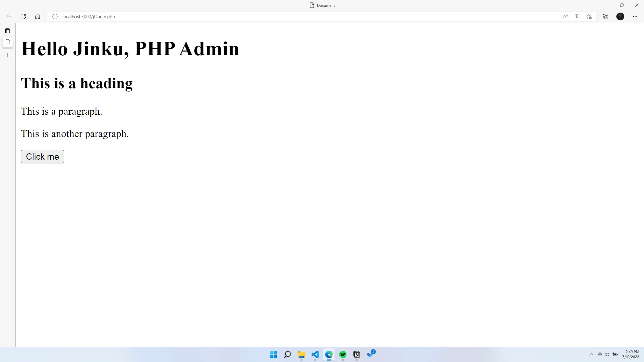Expand the Microsoft account profile menu
Image resolution: width=644 pixels, height=362 pixels.
coord(620,16)
